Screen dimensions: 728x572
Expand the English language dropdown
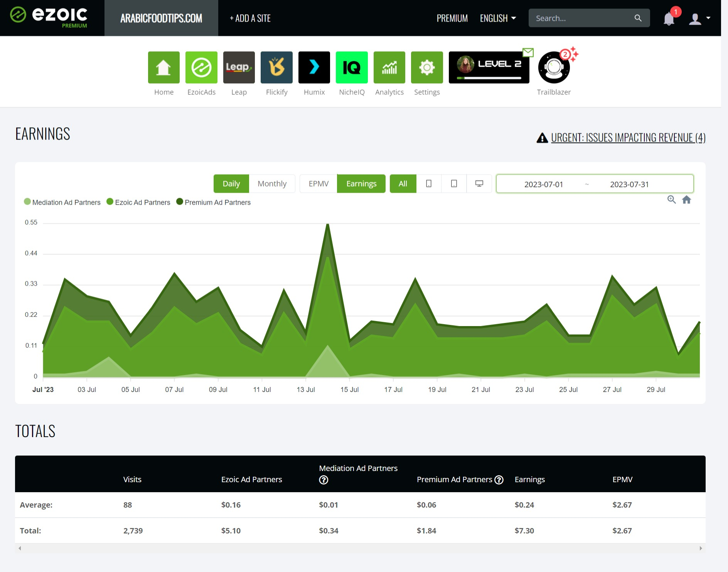[x=498, y=18]
